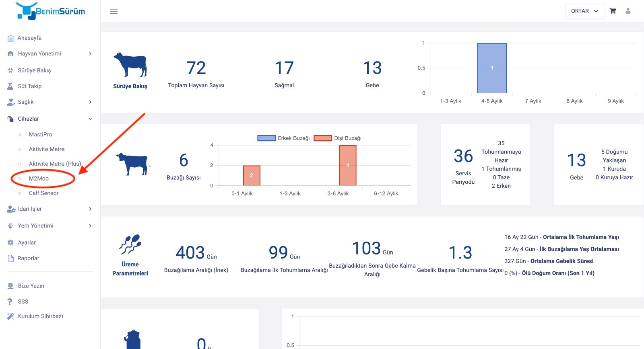Toggle Dişi Buzağı legend series
Viewport: 644px width, 349px height.
(337, 138)
